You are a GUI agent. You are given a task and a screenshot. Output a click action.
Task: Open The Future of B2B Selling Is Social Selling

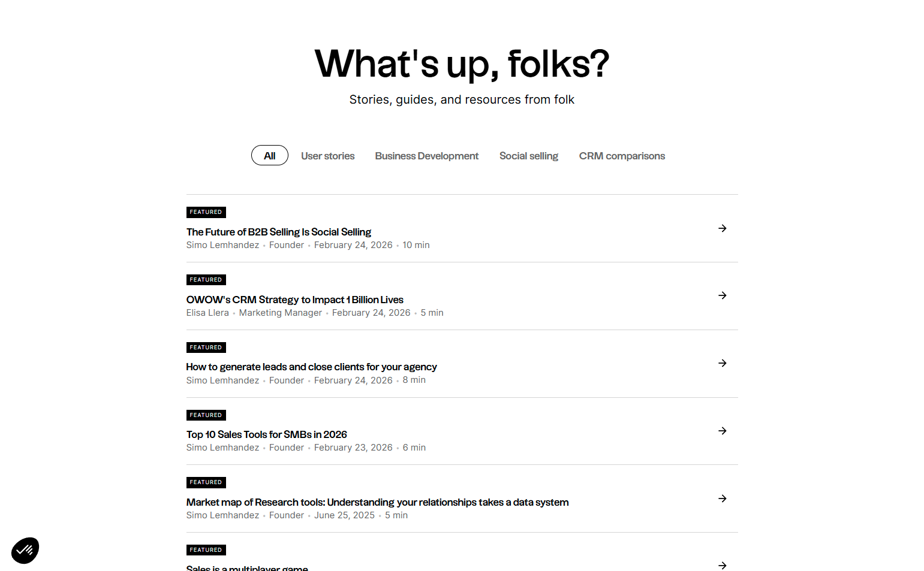278,232
